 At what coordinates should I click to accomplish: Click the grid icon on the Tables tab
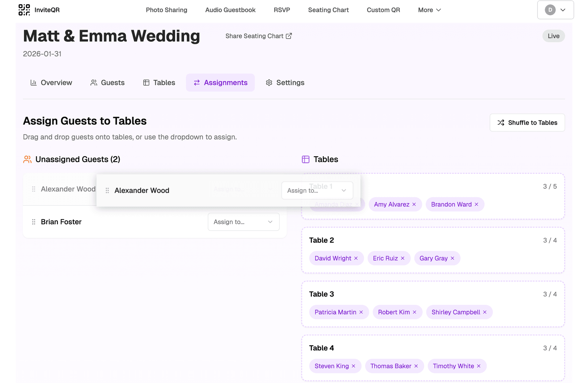pyautogui.click(x=146, y=82)
